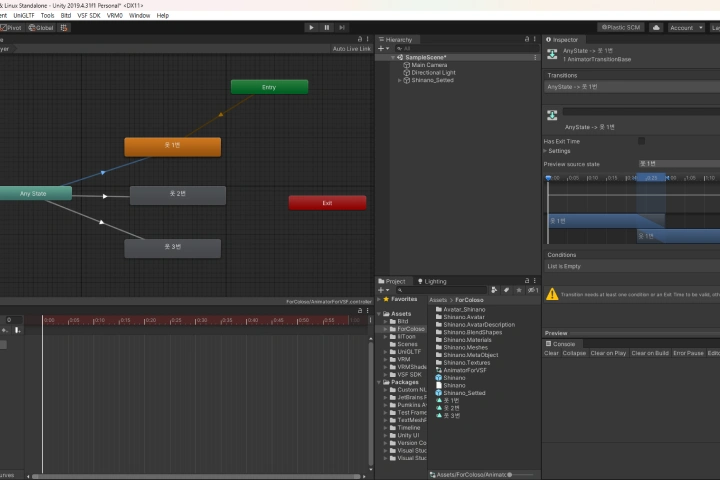Screen dimensions: 720x480
Task: Toggle Collapse in Console
Action: (574, 353)
